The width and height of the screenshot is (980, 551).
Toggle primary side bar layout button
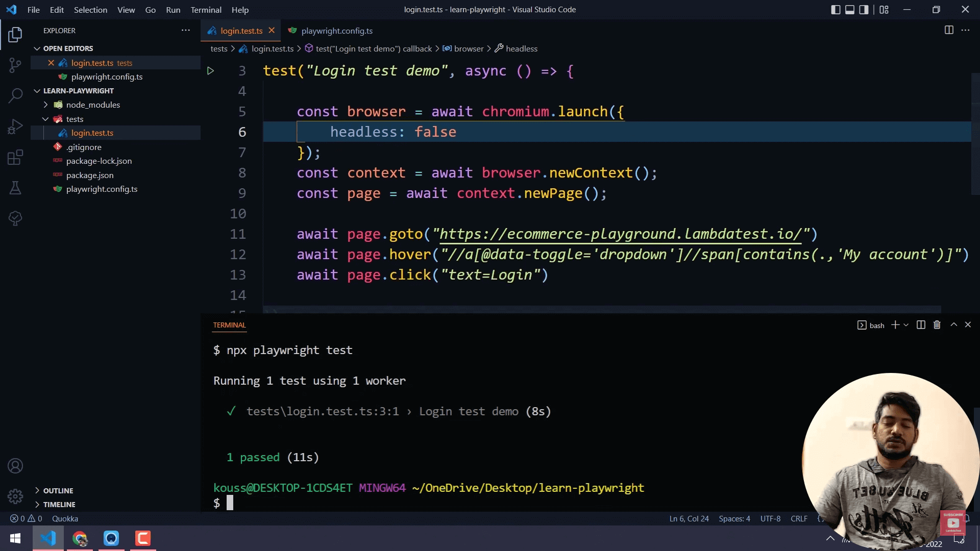coord(836,10)
